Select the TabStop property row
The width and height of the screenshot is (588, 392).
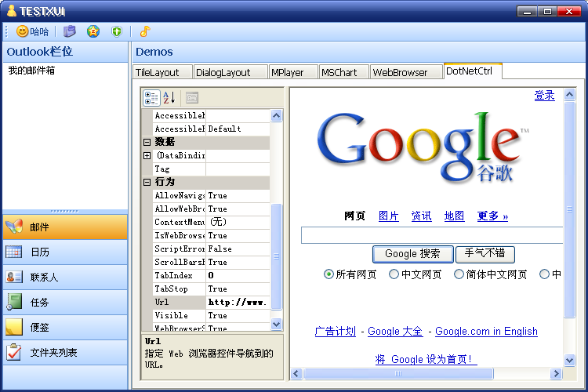(x=211, y=289)
